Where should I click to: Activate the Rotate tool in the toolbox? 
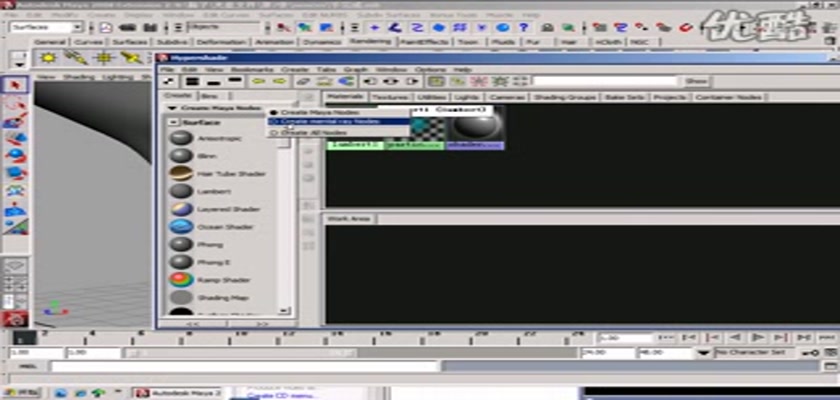click(16, 156)
